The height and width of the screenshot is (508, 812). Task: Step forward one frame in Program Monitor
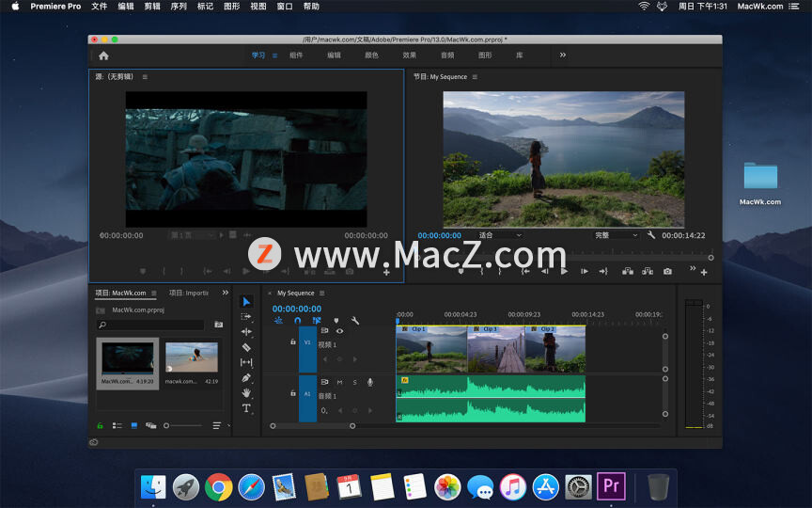[x=585, y=271]
